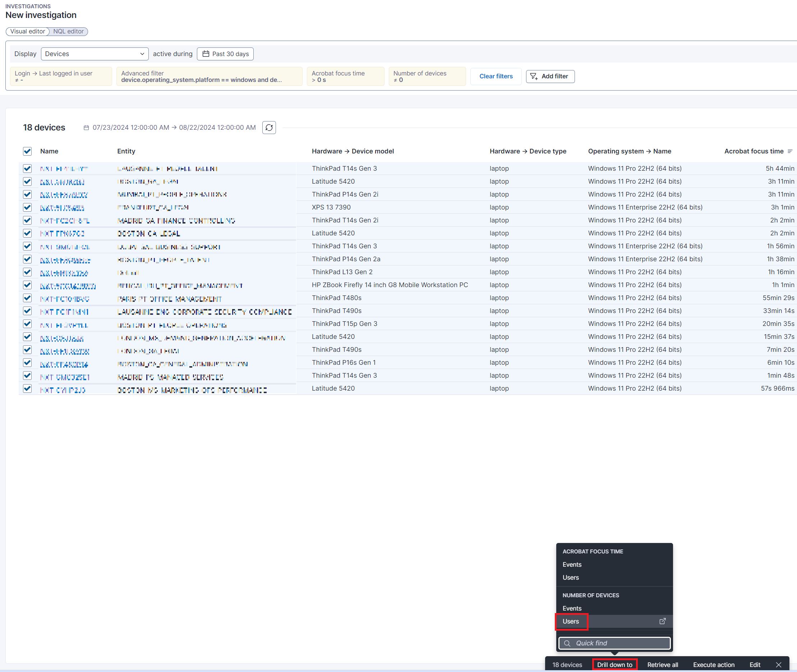This screenshot has height=672, width=797.
Task: Open Users drill-down in new tab icon
Action: (x=662, y=621)
